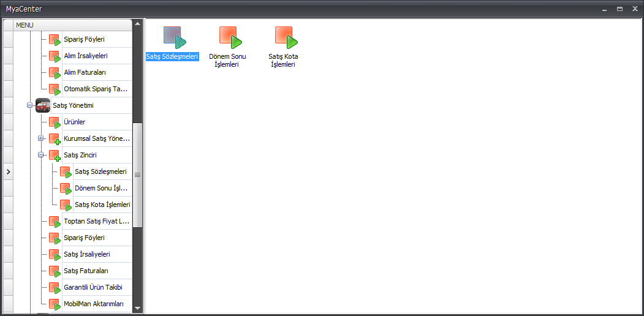
Task: Minimize the MyaCenter window
Action: click(x=604, y=9)
